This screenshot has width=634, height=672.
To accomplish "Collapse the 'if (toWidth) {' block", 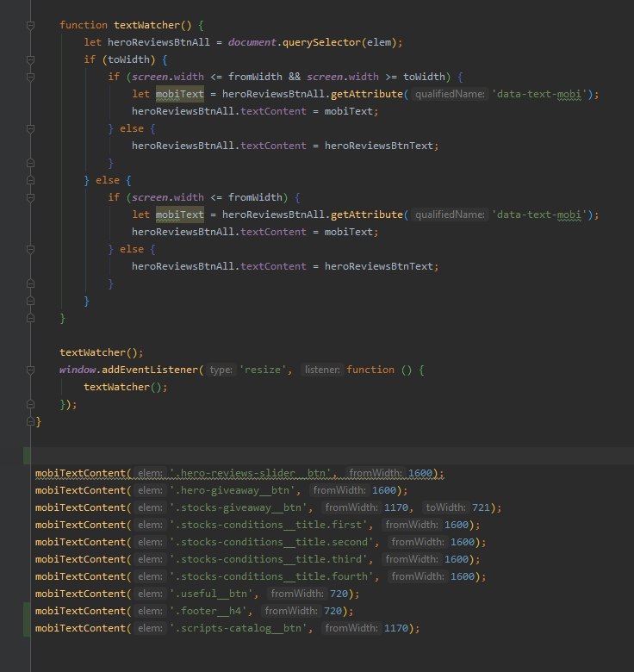I will point(30,59).
